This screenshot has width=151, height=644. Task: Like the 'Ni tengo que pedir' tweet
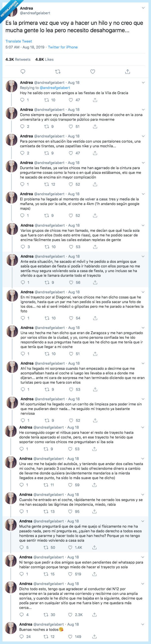71,574
